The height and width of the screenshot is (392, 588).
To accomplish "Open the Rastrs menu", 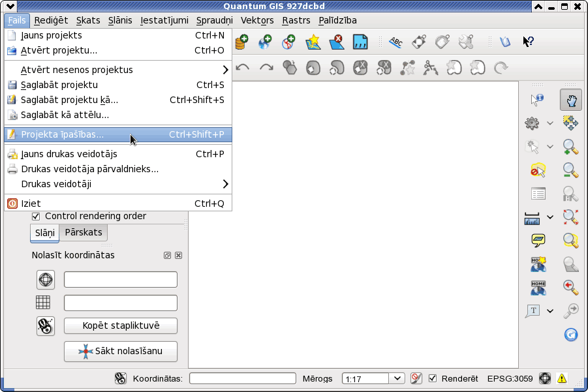I will (x=296, y=20).
